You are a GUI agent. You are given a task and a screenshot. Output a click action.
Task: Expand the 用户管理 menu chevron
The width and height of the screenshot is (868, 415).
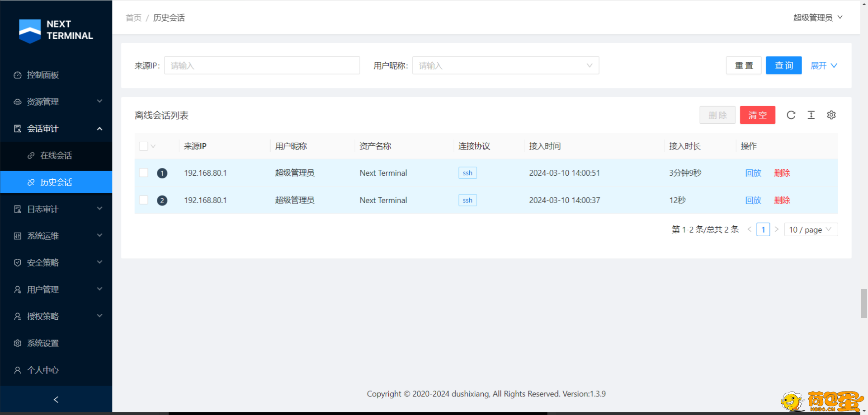pyautogui.click(x=100, y=289)
